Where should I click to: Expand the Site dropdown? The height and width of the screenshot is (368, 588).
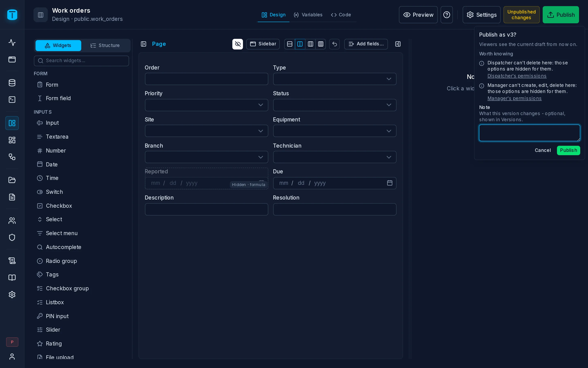(207, 131)
